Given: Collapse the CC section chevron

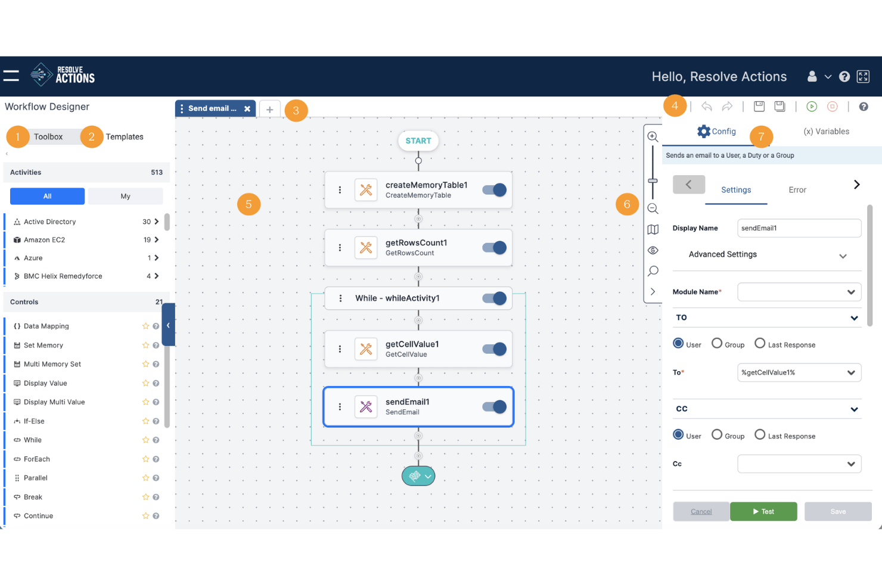Looking at the screenshot, I should tap(854, 409).
